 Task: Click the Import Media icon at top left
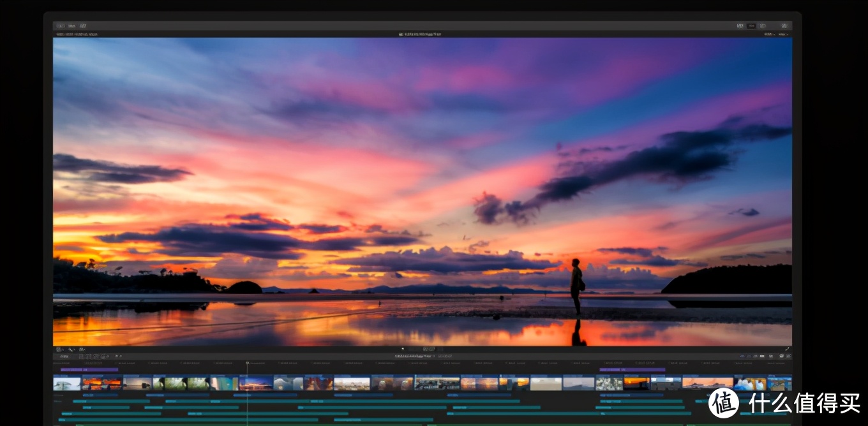coord(61,26)
